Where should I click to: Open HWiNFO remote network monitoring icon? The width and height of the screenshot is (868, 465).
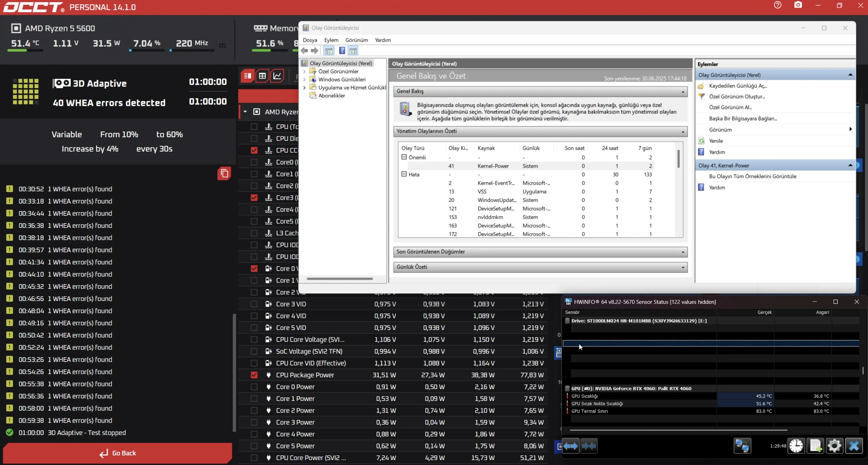tap(742, 446)
